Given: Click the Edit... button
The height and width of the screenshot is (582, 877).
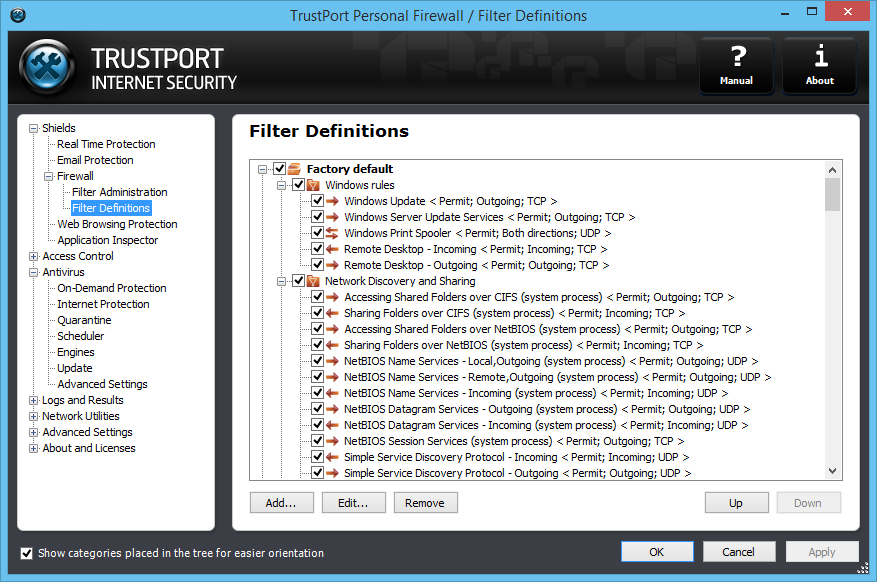Looking at the screenshot, I should click(x=353, y=503).
